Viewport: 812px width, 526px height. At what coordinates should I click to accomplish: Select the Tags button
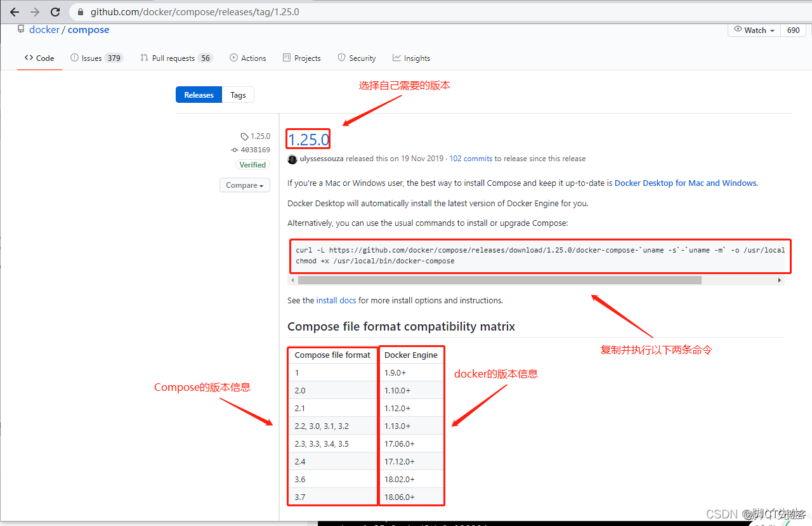point(239,95)
